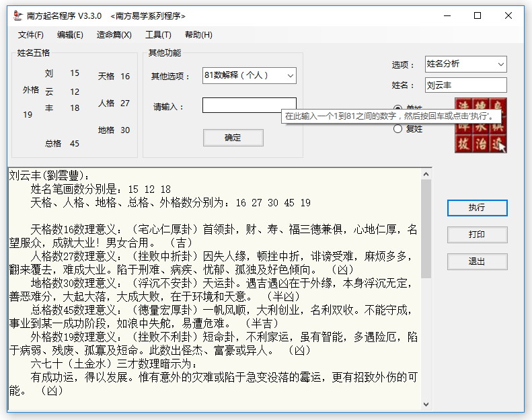This screenshot has height=420, width=532.
Task: Open the 造命篇(X) menu
Action: [114, 35]
